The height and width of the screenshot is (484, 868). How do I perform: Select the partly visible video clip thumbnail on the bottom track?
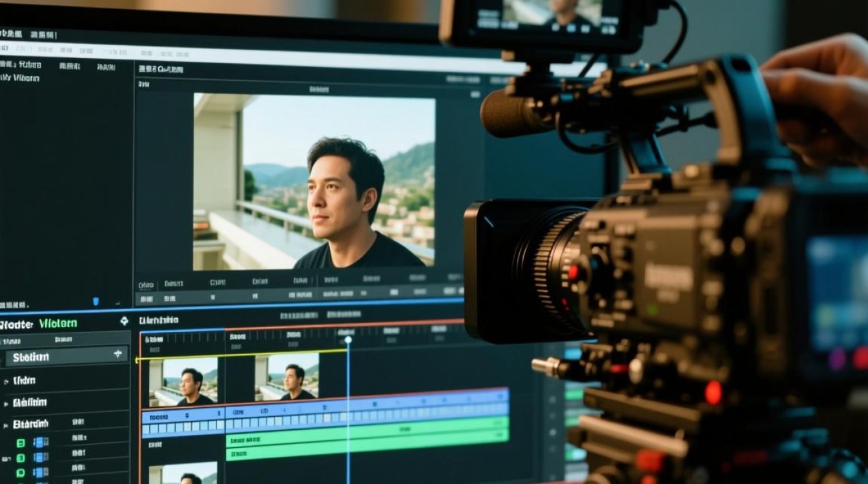coord(183,473)
